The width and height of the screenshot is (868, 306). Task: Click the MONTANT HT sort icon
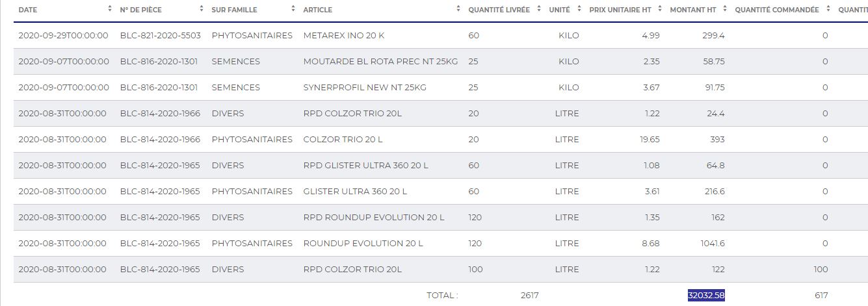(x=726, y=10)
